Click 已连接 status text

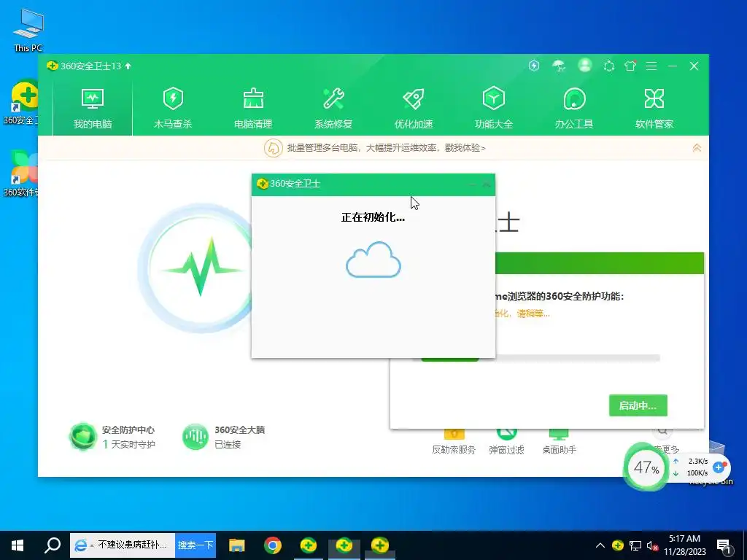(x=228, y=444)
